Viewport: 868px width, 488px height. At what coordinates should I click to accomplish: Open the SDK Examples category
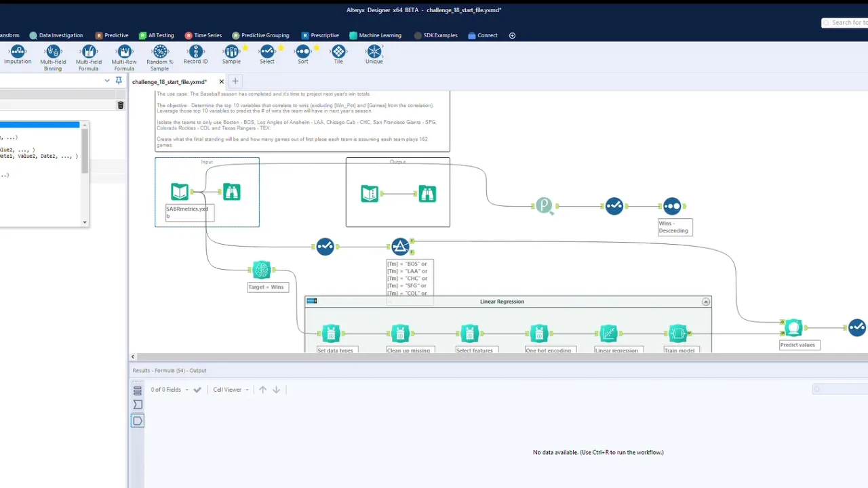[435, 35]
